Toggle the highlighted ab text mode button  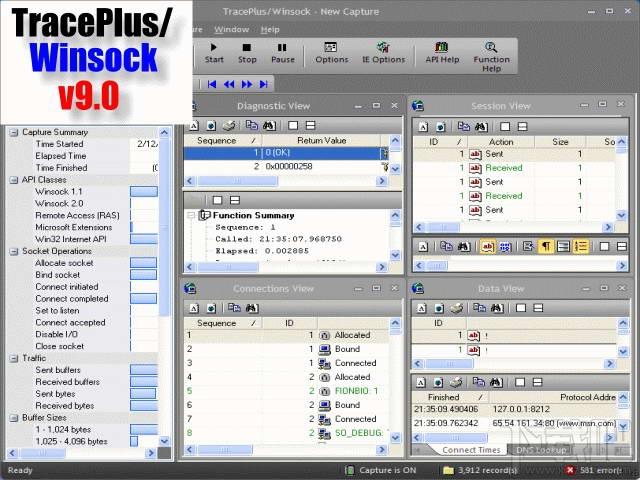point(487,247)
